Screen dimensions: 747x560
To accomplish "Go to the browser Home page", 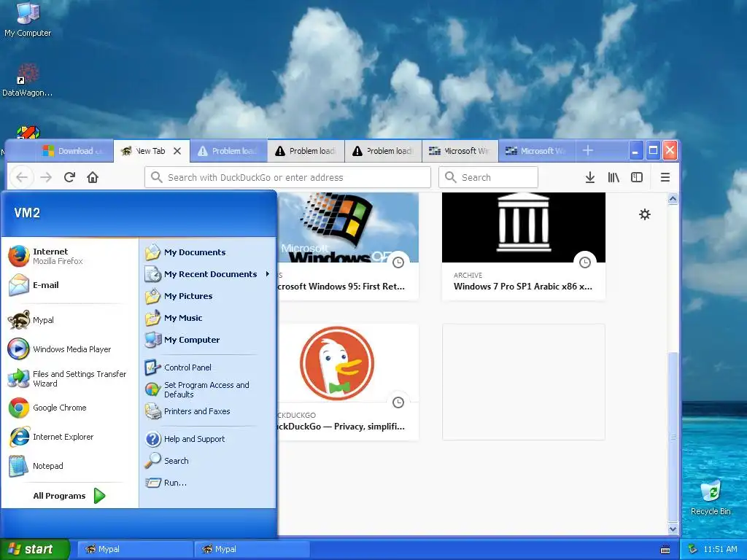I will click(93, 177).
